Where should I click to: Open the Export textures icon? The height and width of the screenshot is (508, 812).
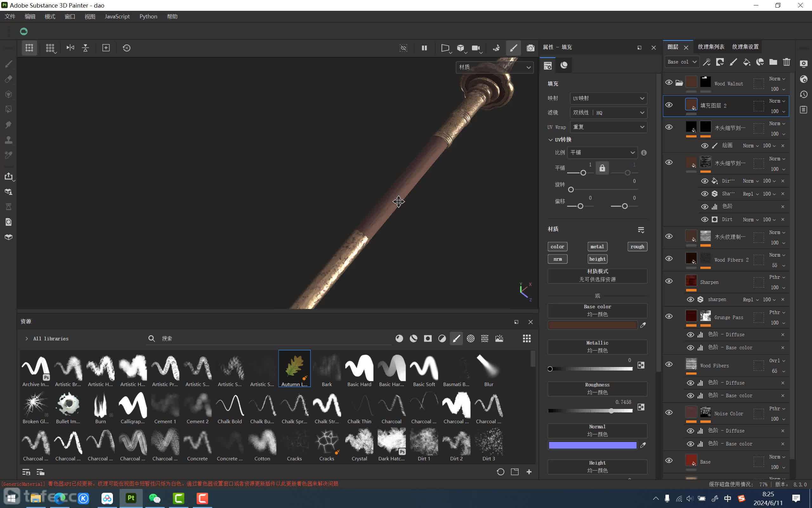(9, 177)
